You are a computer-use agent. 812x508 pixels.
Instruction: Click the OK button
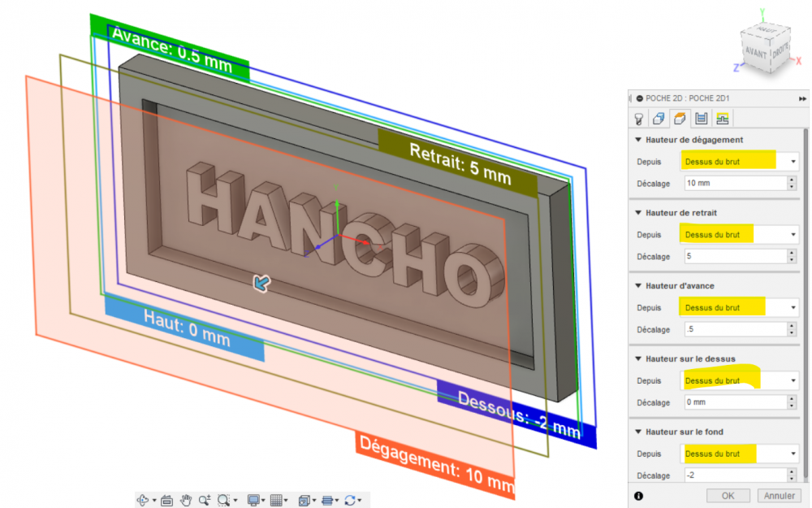[x=728, y=496]
